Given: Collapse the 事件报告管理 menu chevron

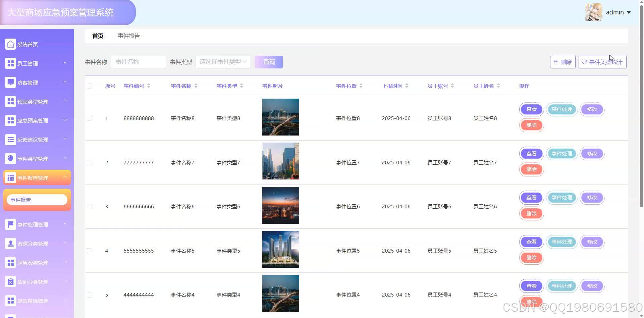Looking at the screenshot, I should coord(65,177).
